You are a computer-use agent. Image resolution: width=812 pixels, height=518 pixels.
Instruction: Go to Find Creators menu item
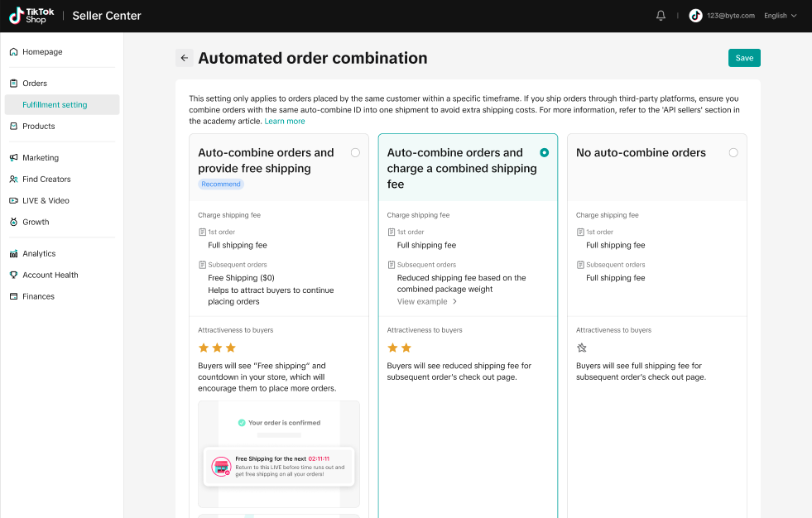[46, 180]
